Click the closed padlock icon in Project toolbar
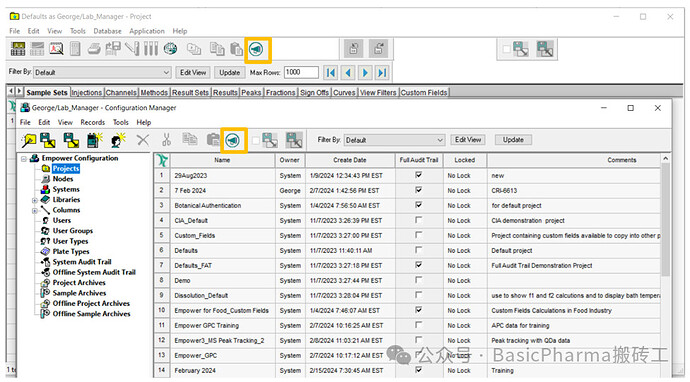The image size is (690, 382). [353, 49]
